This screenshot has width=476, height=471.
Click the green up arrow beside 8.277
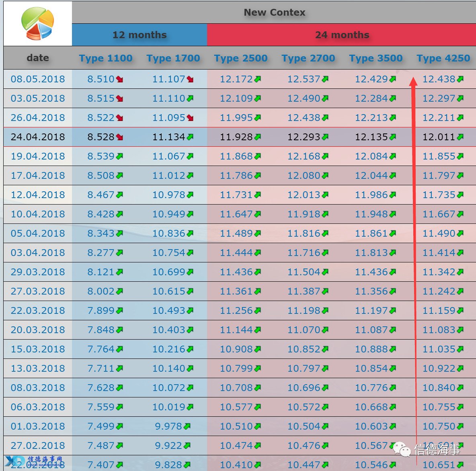point(120,252)
